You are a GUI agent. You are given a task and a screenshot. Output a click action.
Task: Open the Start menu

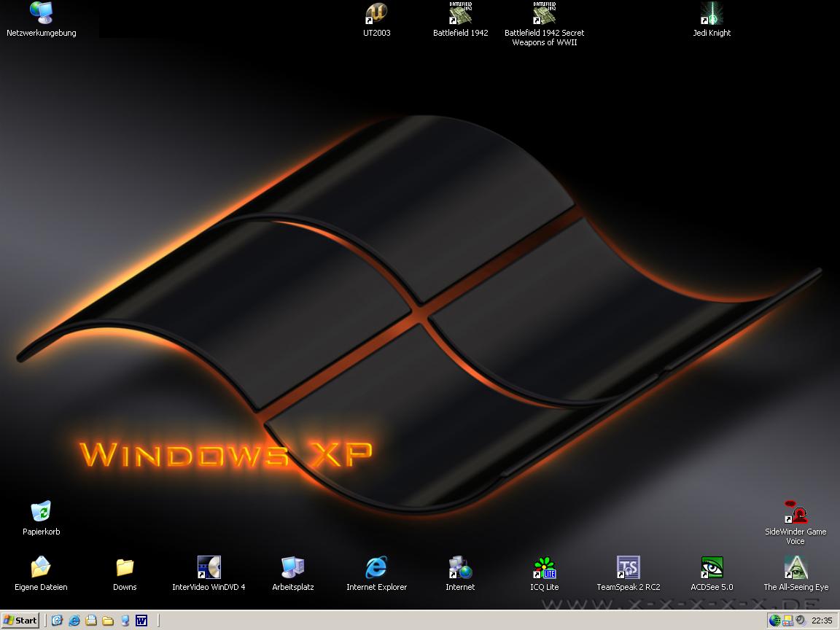[x=20, y=621]
